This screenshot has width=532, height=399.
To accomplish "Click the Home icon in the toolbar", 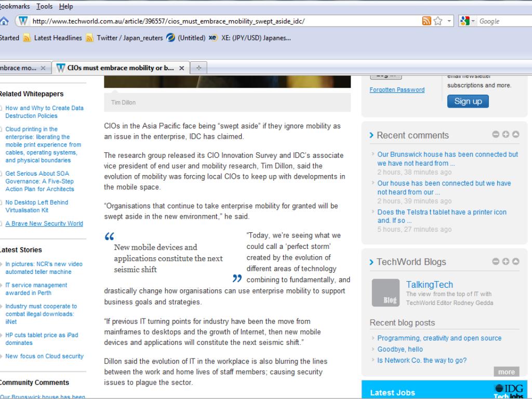I will pyautogui.click(x=4, y=21).
